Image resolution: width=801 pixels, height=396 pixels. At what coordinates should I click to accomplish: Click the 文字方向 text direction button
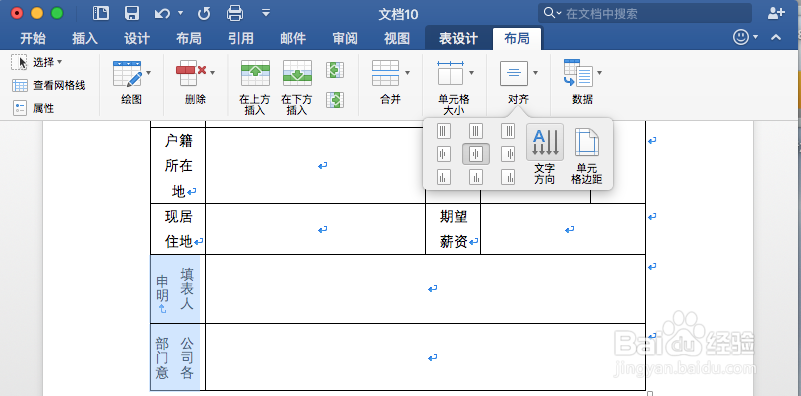[x=545, y=154]
